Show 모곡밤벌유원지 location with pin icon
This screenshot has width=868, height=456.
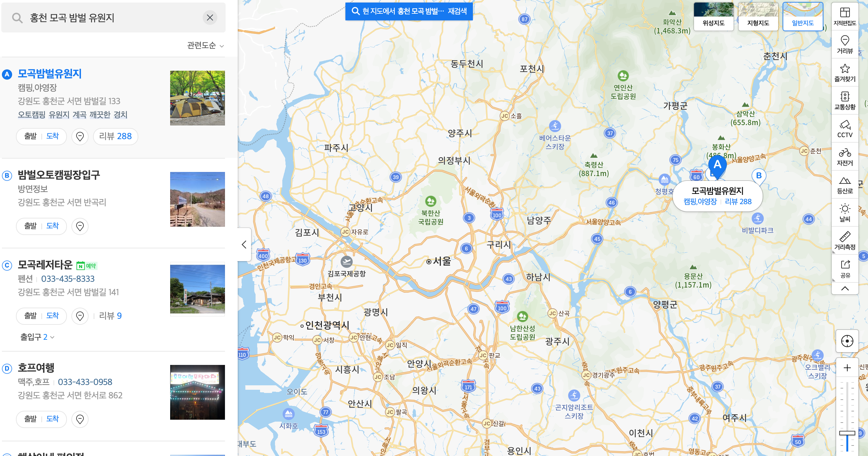80,136
